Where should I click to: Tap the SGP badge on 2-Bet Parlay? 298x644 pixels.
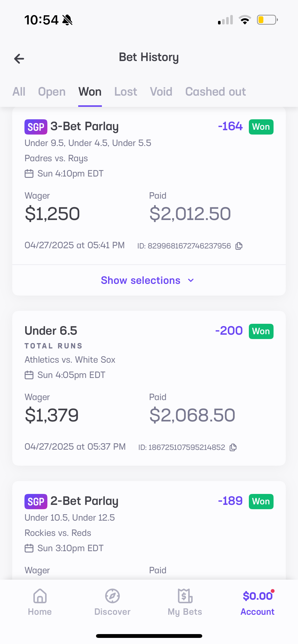(36, 501)
